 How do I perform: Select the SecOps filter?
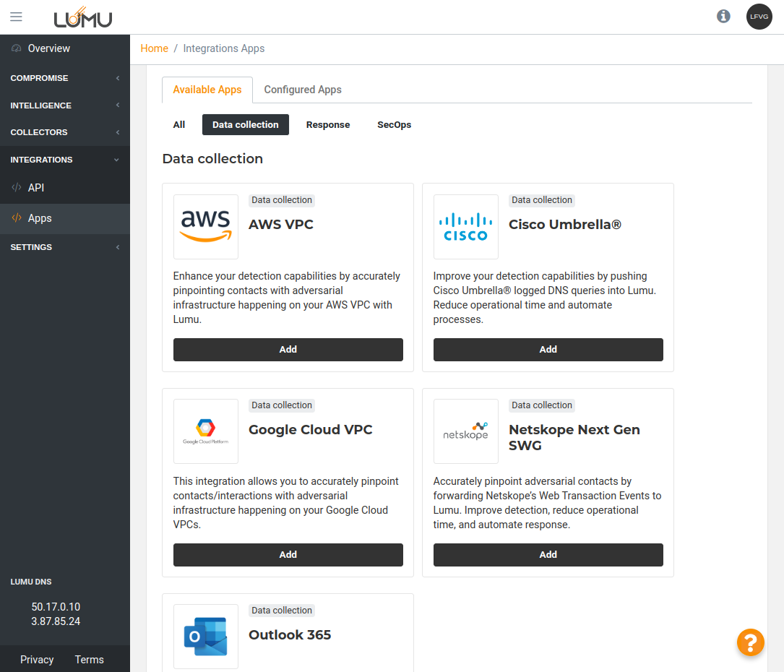click(394, 125)
